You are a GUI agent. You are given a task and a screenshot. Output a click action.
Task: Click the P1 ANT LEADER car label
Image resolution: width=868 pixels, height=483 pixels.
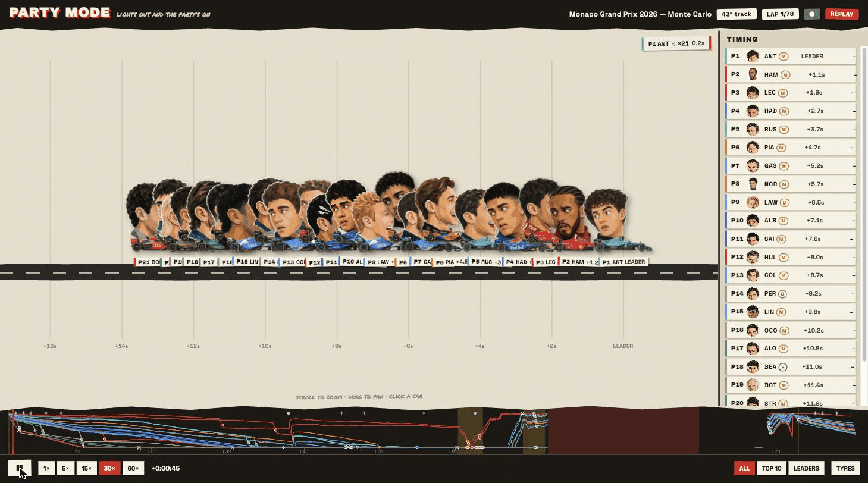(623, 262)
